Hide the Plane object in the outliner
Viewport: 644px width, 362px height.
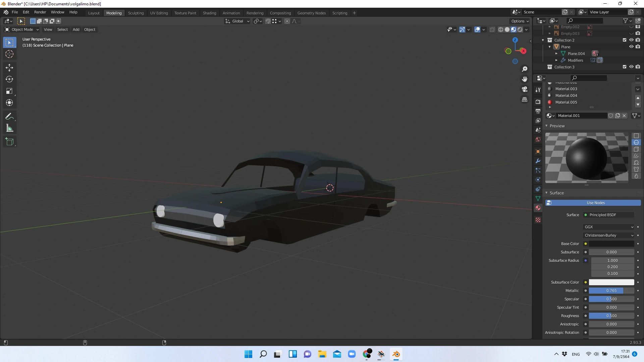tap(632, 47)
